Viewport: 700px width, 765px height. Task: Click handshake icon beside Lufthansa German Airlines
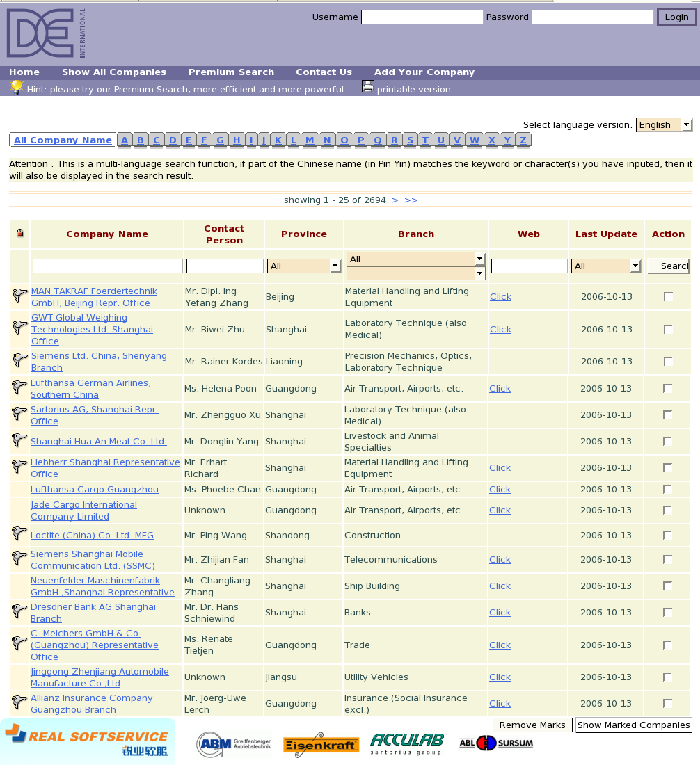click(x=19, y=388)
